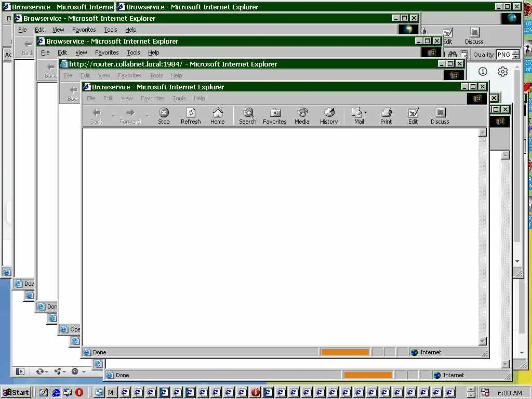Image resolution: width=532 pixels, height=399 pixels.
Task: Decrease Quality with the spinner down arrow
Action: [x=516, y=57]
